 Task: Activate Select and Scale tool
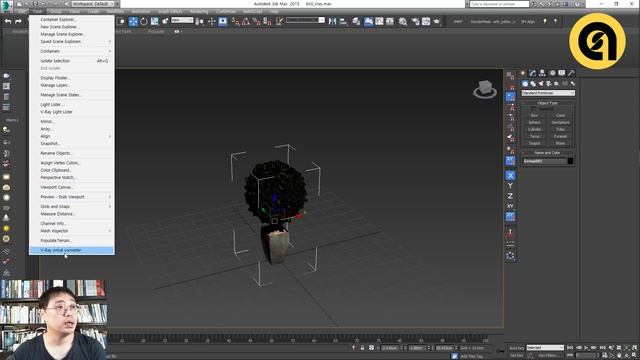tap(154, 21)
